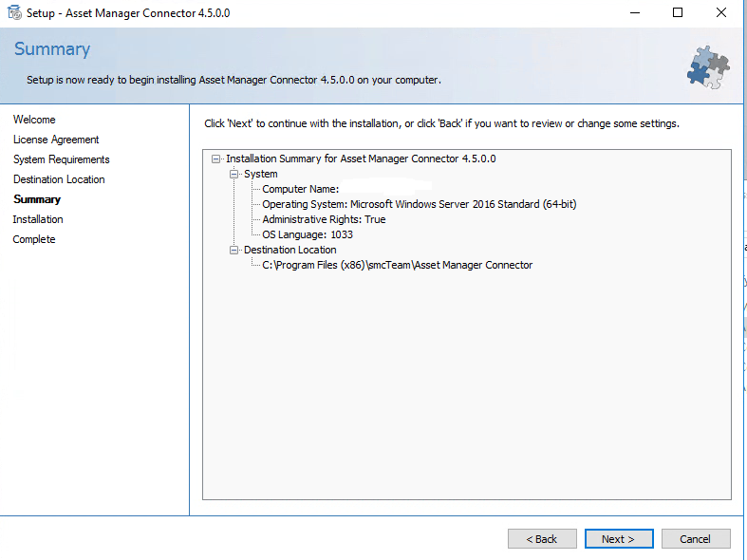
Task: Select the Operating System tree entry
Action: click(x=419, y=204)
